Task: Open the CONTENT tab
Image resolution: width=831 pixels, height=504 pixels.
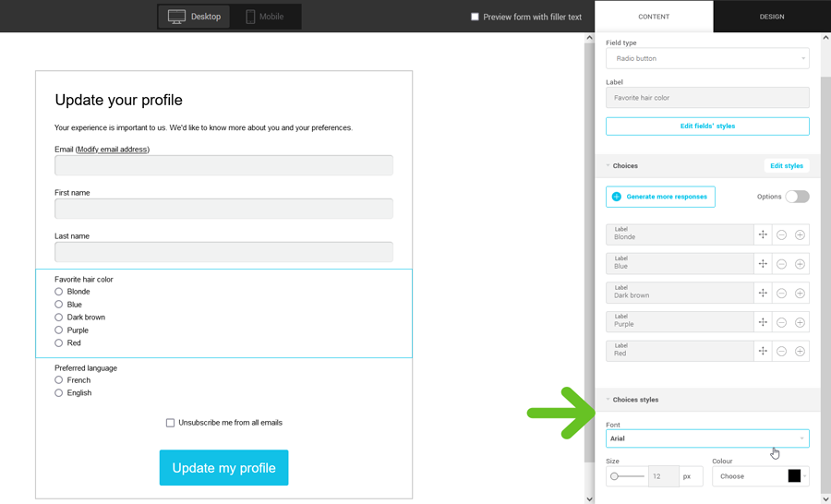Action: coord(654,17)
